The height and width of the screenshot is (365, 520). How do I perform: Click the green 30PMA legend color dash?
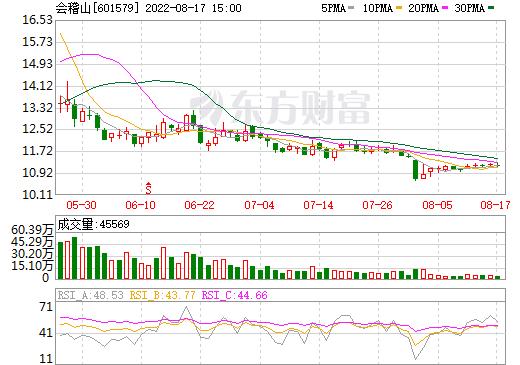point(491,7)
